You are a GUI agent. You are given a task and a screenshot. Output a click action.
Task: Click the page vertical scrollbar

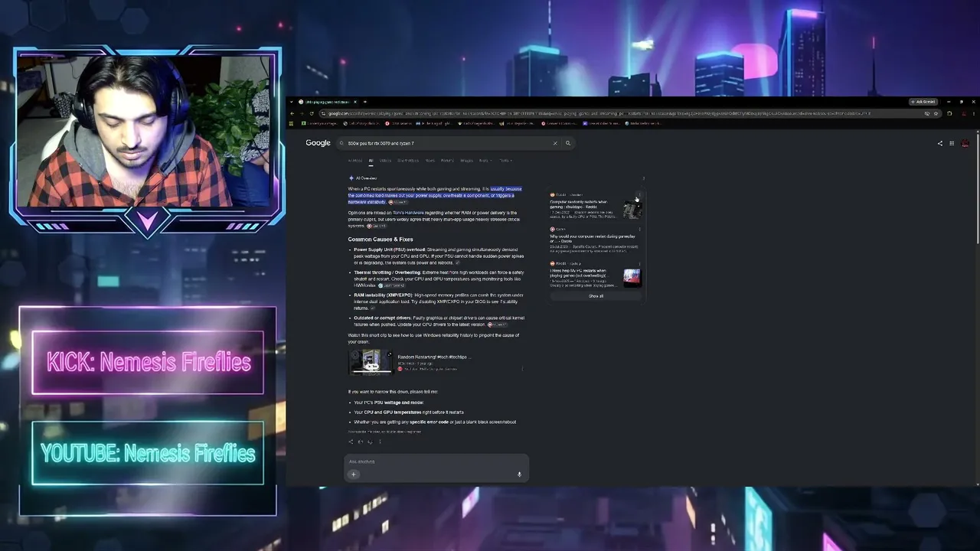point(978,189)
